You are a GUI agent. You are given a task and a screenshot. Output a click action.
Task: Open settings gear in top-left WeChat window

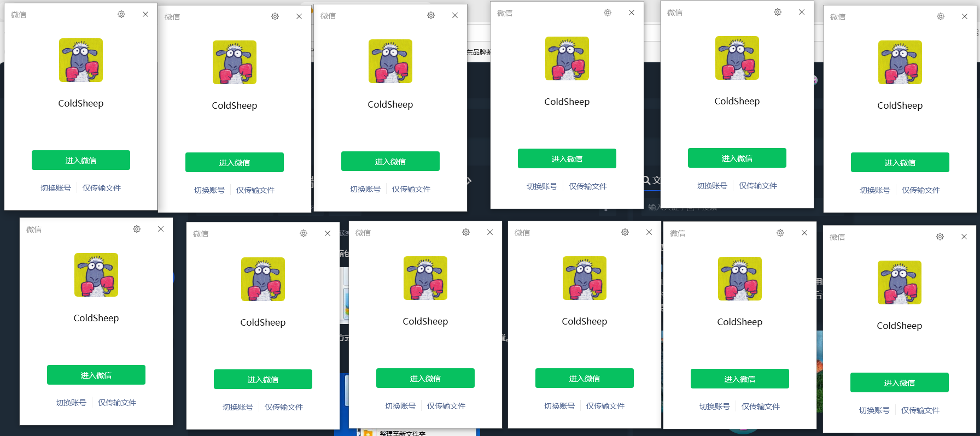121,14
